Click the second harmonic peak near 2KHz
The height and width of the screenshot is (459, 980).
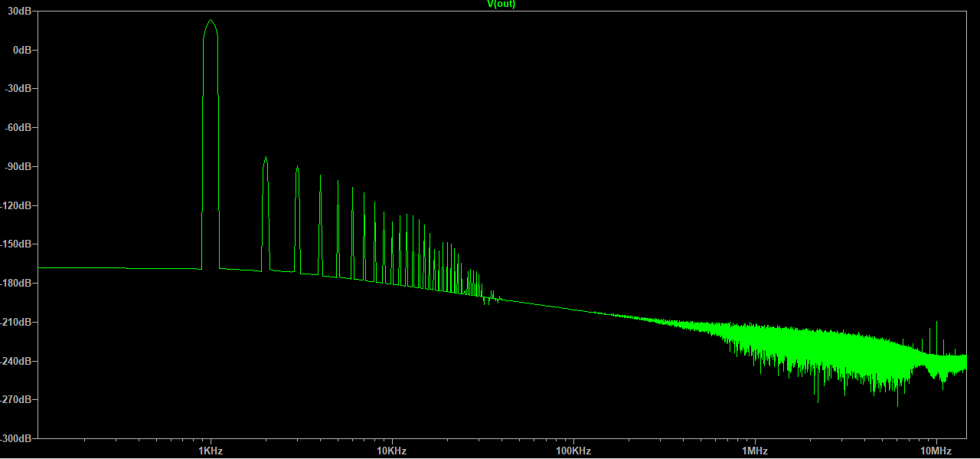point(266,159)
